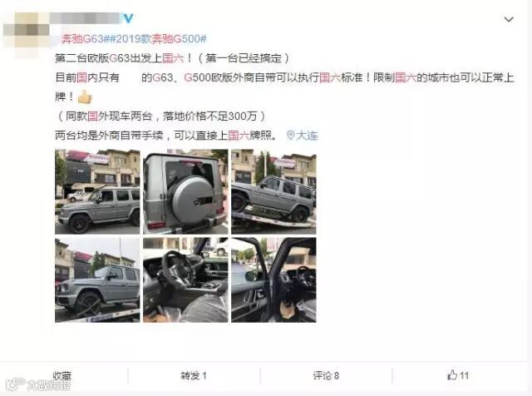Click the blurred username
The width and height of the screenshot is (532, 396).
click(x=86, y=18)
